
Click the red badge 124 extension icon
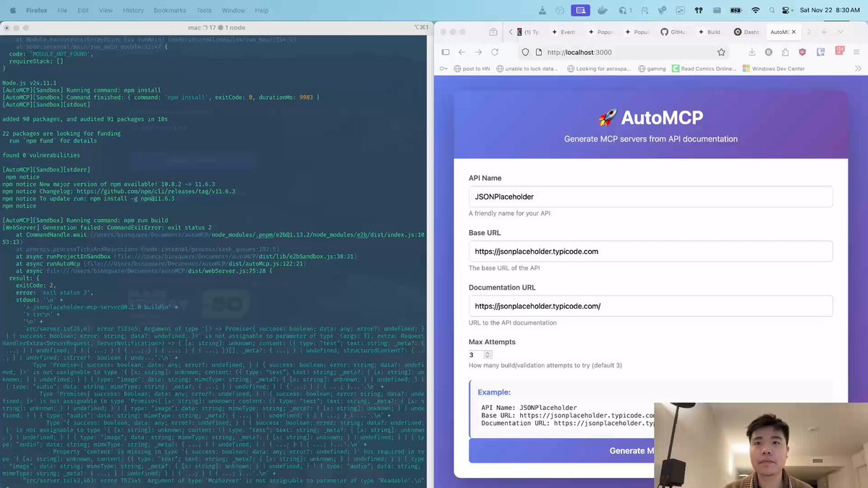840,51
